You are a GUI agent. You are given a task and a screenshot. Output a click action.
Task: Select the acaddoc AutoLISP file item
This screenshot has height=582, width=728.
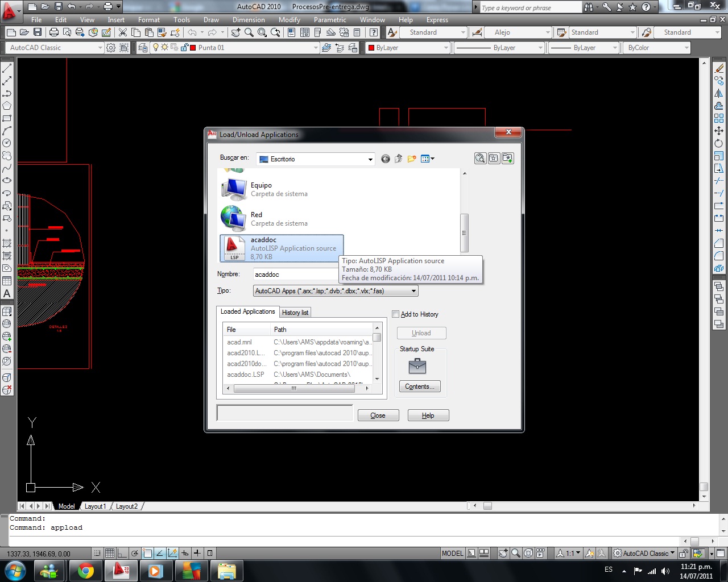282,248
